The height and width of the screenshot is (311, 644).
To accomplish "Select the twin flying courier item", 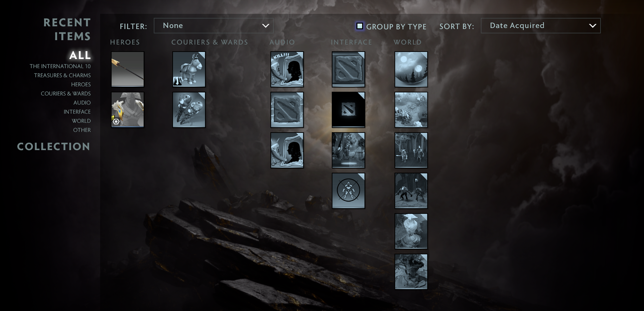I will (x=189, y=110).
